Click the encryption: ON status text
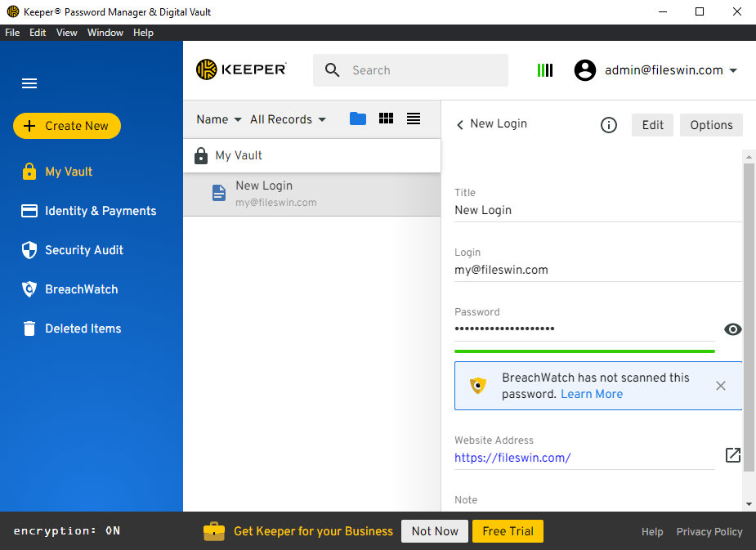756x550 pixels. [x=67, y=530]
